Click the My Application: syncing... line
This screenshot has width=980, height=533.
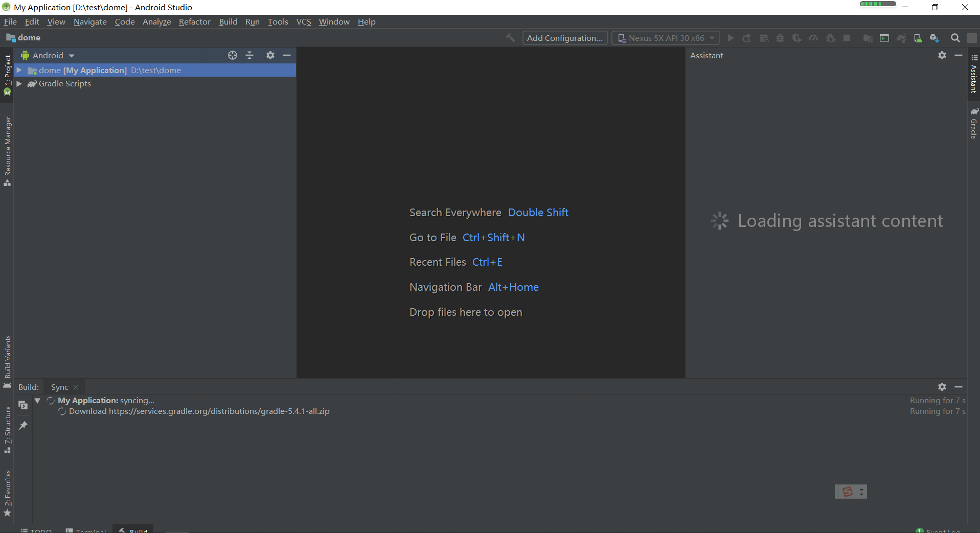[106, 401]
